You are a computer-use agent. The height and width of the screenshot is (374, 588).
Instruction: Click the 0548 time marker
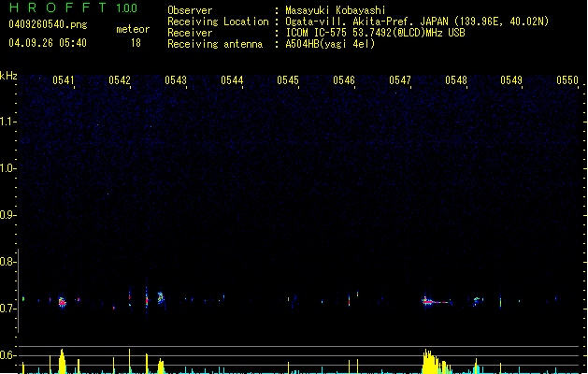tap(456, 80)
